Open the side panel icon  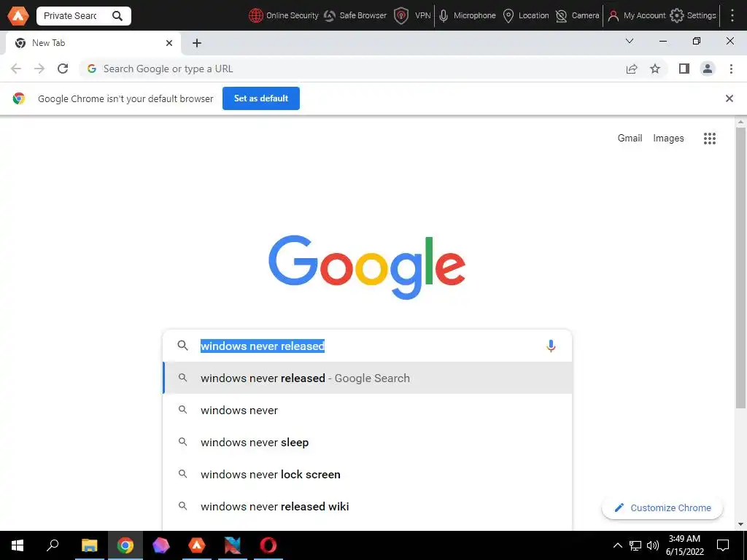point(684,69)
